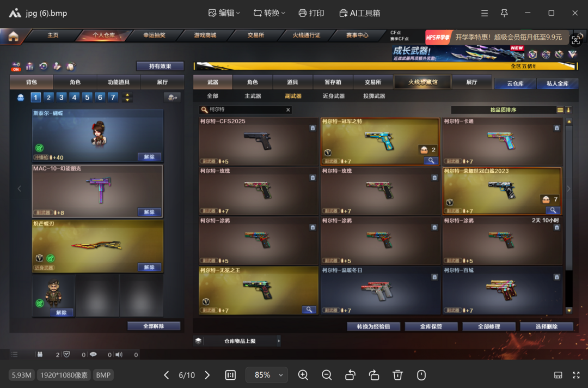Switch to the 暂存箱 tab
This screenshot has width=588, height=388.
tap(333, 82)
